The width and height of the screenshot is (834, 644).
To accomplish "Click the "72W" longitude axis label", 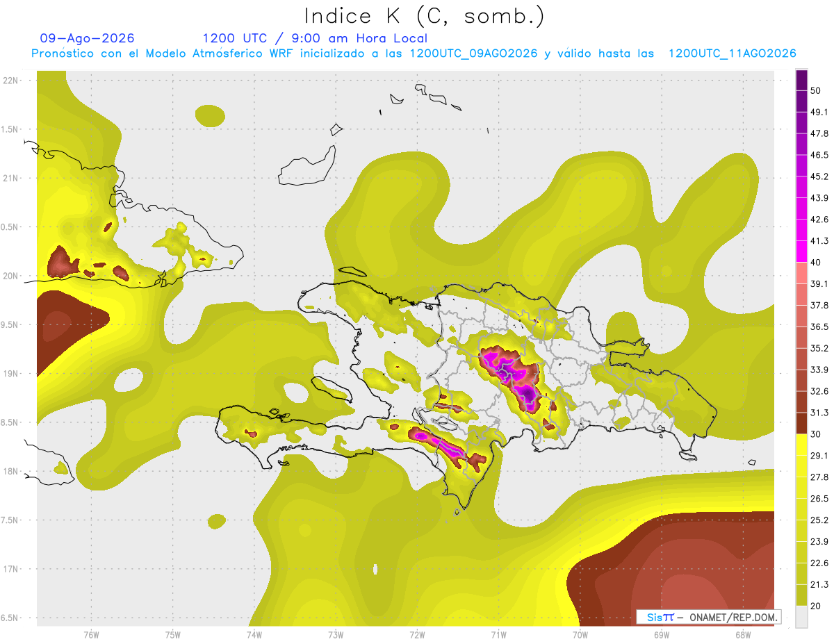I will click(x=417, y=634).
